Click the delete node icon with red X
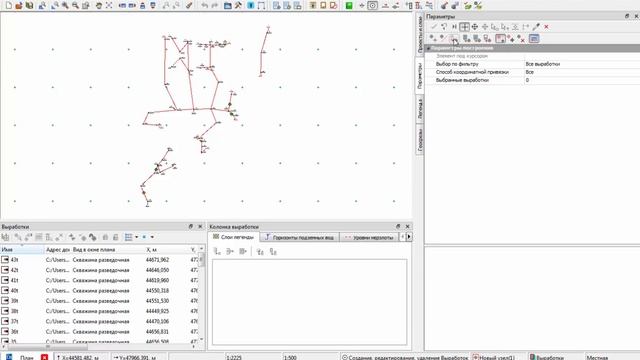640x360 pixels. coord(521,38)
